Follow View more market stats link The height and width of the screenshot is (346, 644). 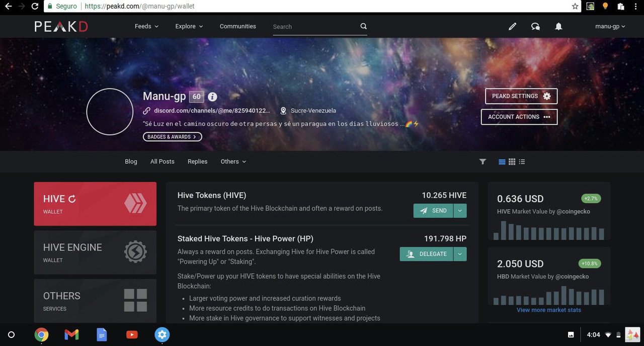[549, 310]
